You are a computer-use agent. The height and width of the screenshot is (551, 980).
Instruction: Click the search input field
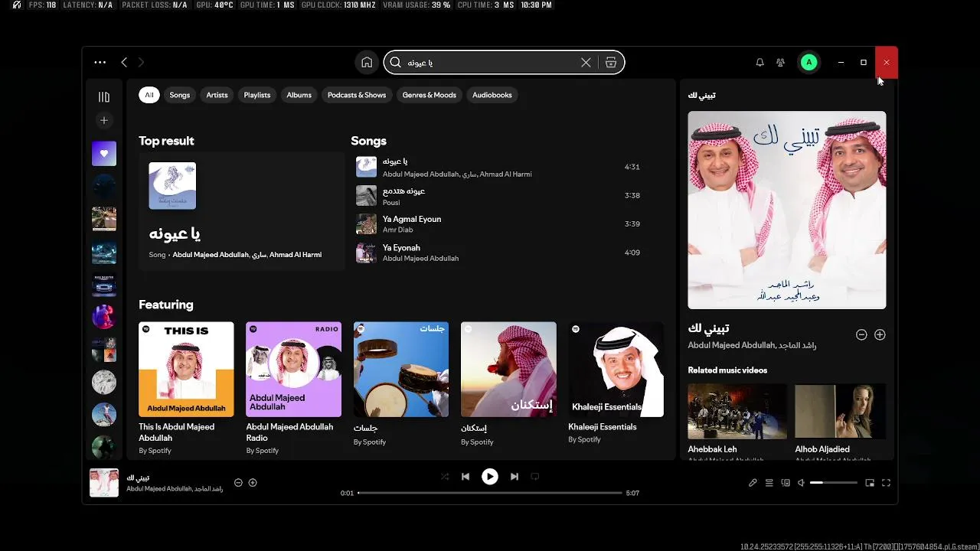[490, 63]
